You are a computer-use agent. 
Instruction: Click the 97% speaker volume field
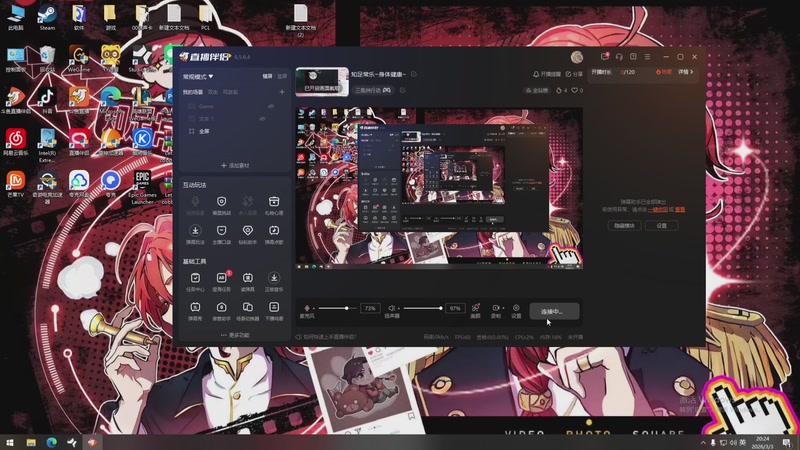455,308
